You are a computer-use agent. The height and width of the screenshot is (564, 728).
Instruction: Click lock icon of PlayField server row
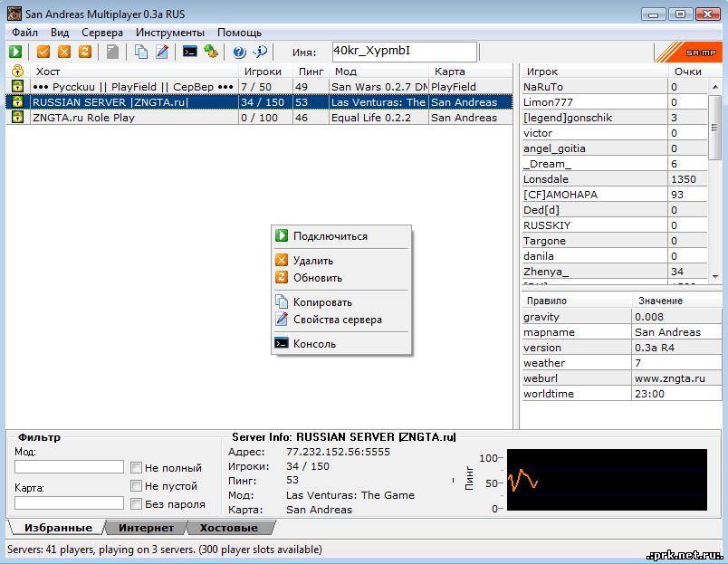click(17, 86)
